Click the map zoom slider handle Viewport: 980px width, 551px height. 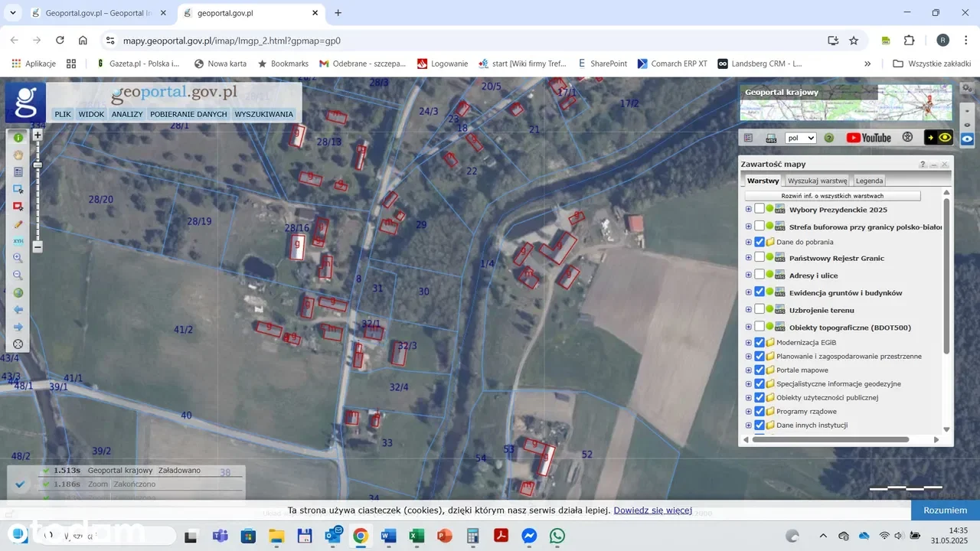click(38, 165)
